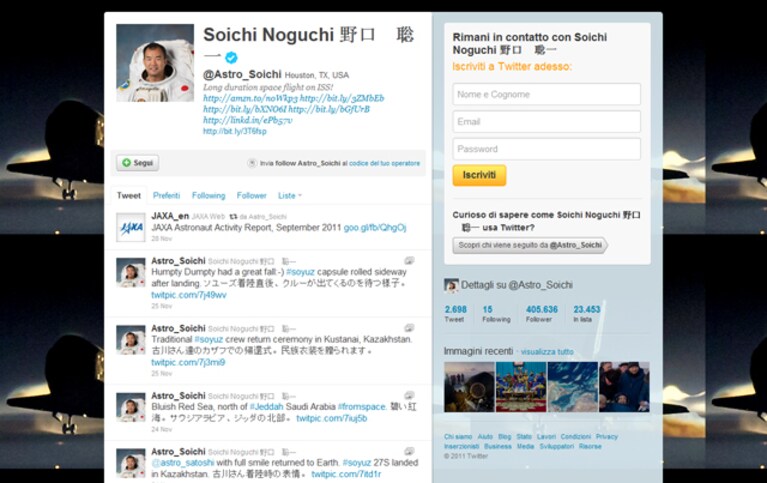Click the Password input field

pos(546,149)
